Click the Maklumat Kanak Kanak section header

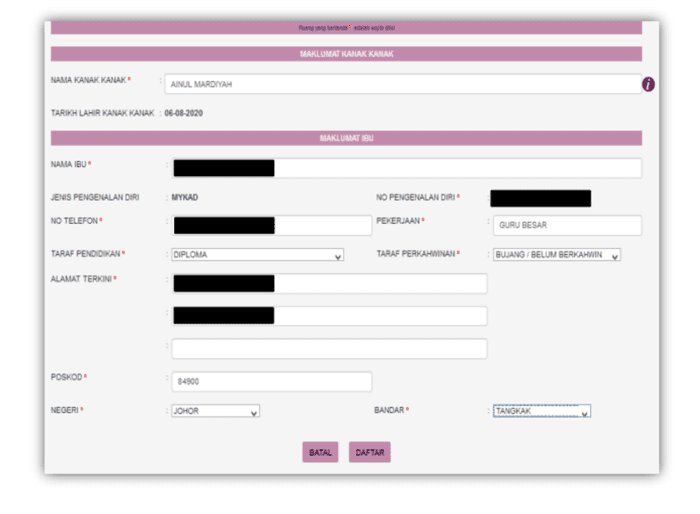(346, 54)
